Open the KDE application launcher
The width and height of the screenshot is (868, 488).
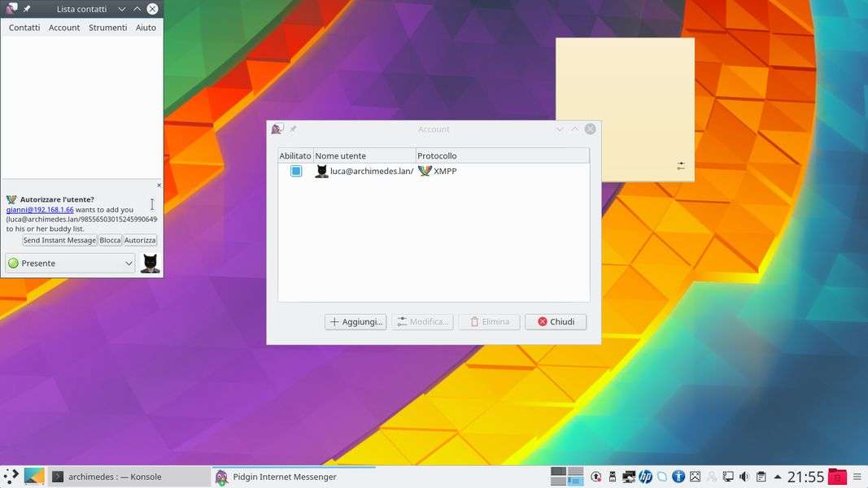(x=11, y=477)
